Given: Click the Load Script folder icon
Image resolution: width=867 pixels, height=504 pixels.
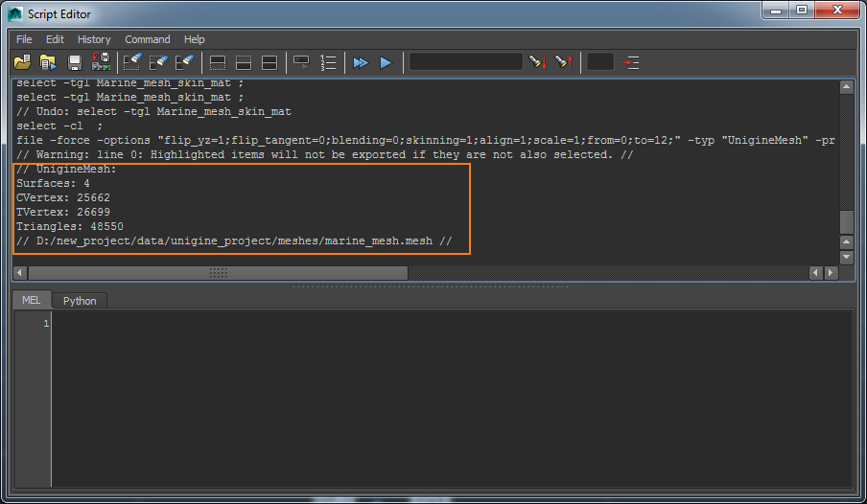Looking at the screenshot, I should tap(23, 62).
